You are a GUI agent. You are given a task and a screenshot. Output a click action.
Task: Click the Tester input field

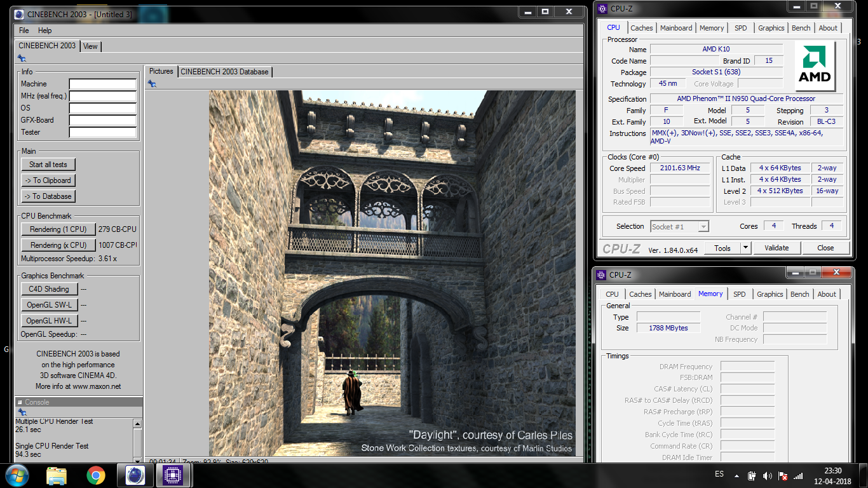(102, 132)
